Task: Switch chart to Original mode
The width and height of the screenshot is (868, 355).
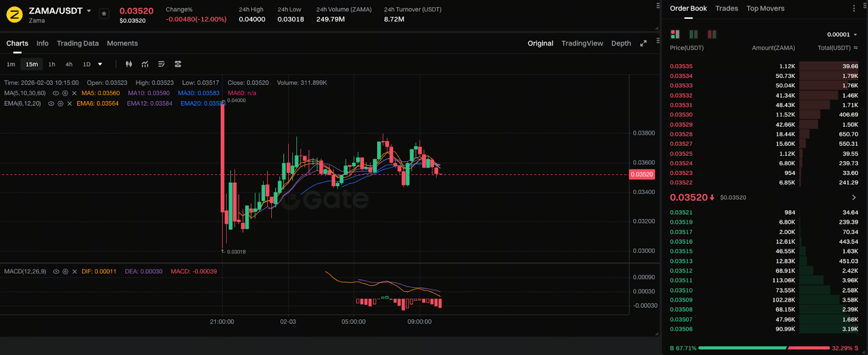Action: [x=540, y=43]
